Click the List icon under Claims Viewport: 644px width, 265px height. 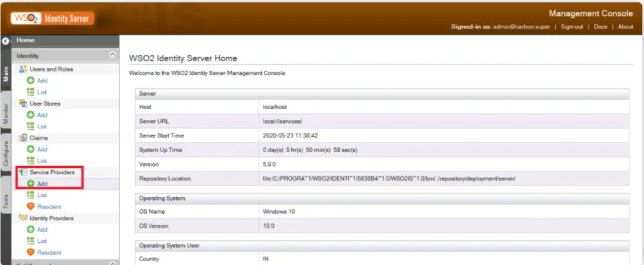pyautogui.click(x=30, y=161)
